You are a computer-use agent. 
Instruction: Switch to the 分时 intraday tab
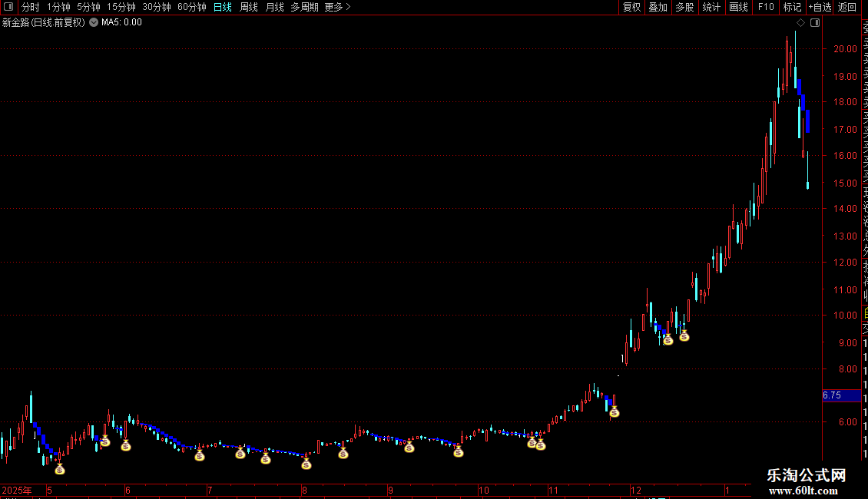point(31,7)
